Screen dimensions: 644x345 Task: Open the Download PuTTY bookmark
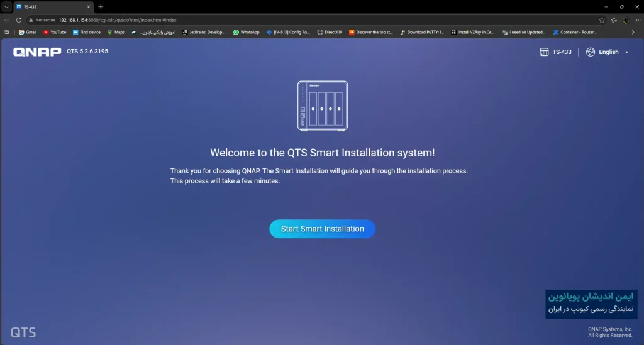[x=422, y=32]
